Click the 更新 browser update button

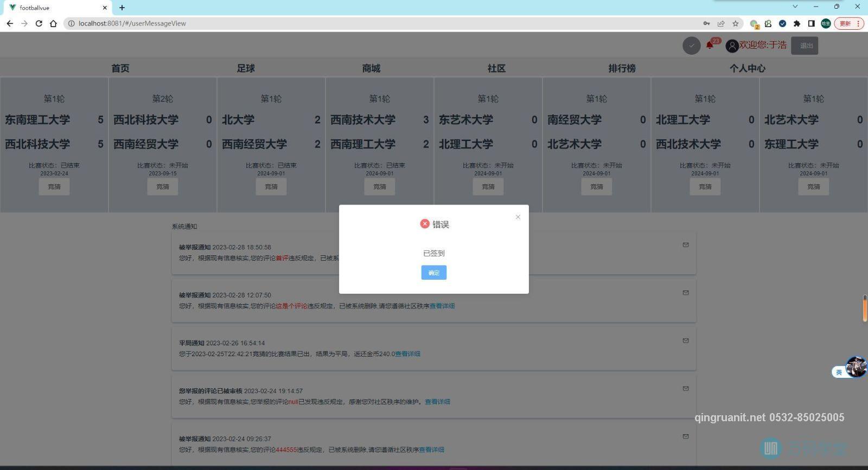pos(849,23)
